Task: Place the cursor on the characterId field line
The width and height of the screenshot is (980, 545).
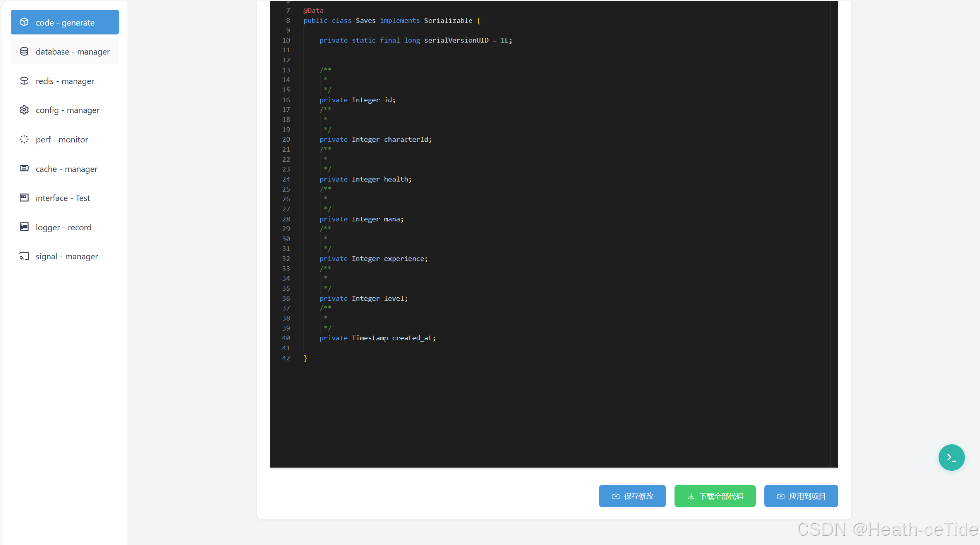Action: point(407,139)
